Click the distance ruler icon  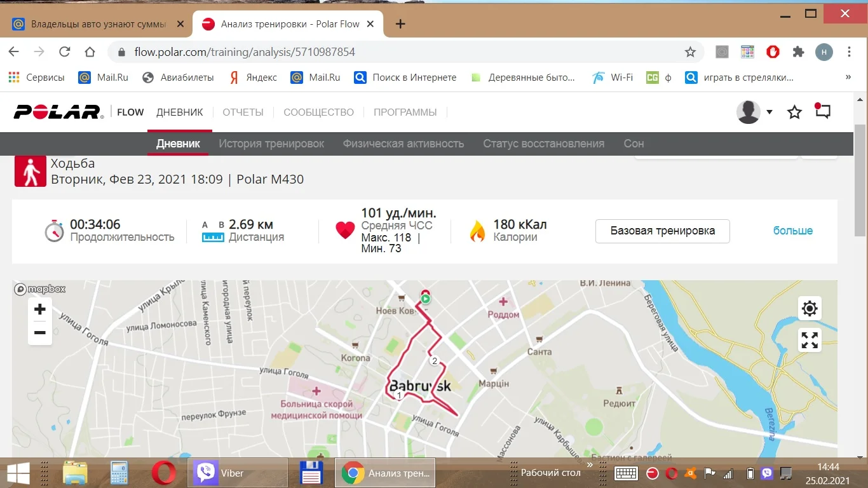point(214,232)
